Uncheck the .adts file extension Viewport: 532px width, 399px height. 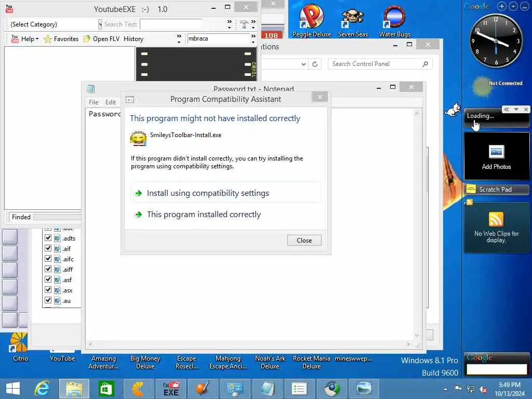click(48, 238)
